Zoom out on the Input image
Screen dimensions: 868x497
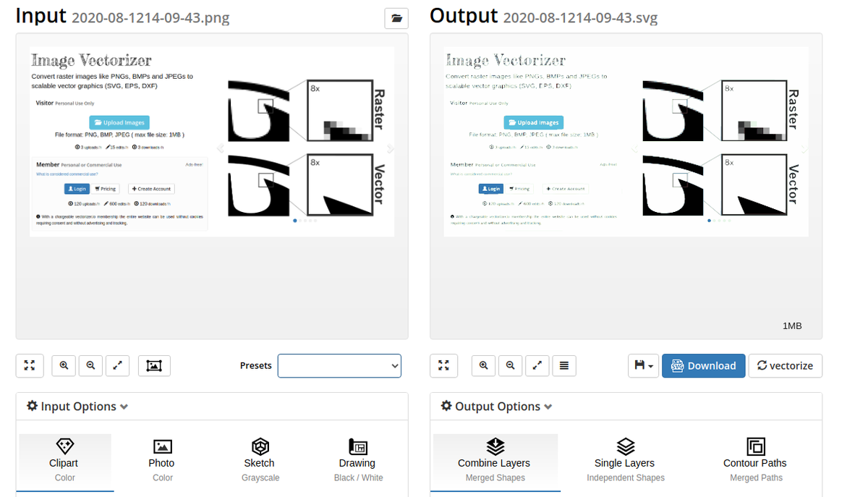click(90, 365)
